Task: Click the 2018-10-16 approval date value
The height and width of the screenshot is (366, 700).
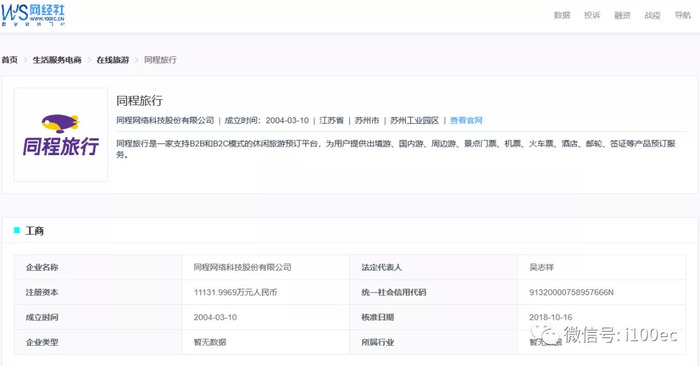Action: pos(550,317)
